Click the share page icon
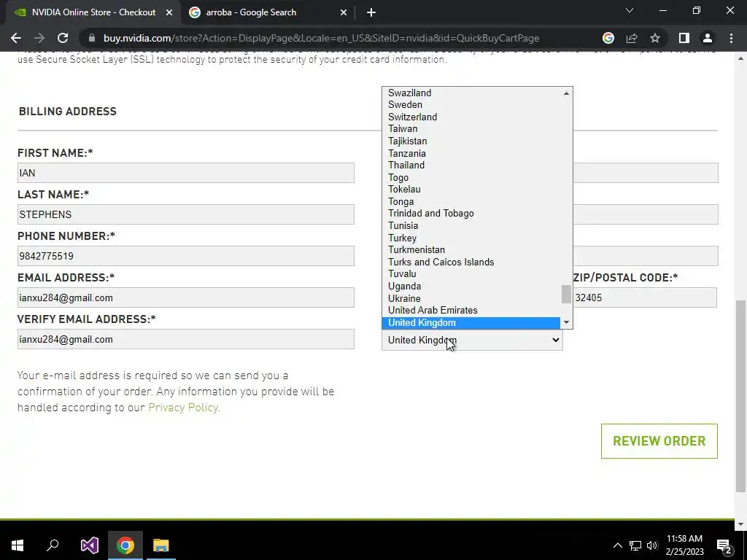Screen dimensions: 747x560 632,38
